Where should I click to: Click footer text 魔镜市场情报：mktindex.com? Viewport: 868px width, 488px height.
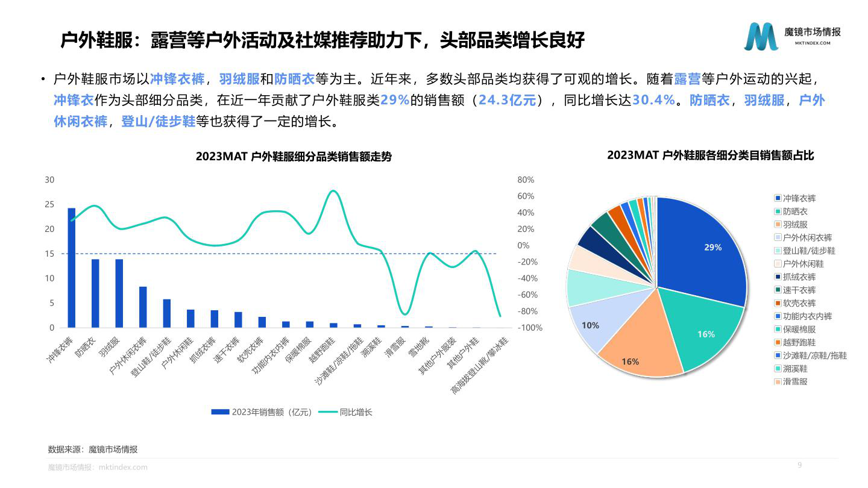98,467
